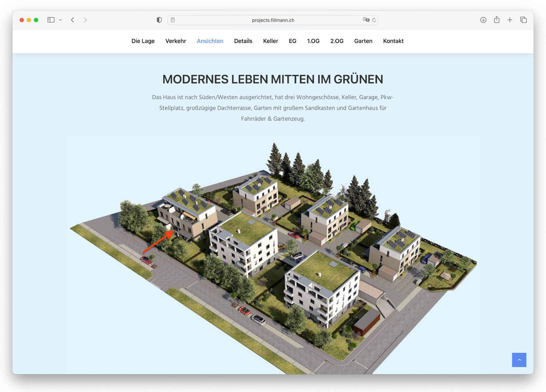This screenshot has height=392, width=546.
Task: Click the blue scroll-to-top button
Action: [519, 360]
